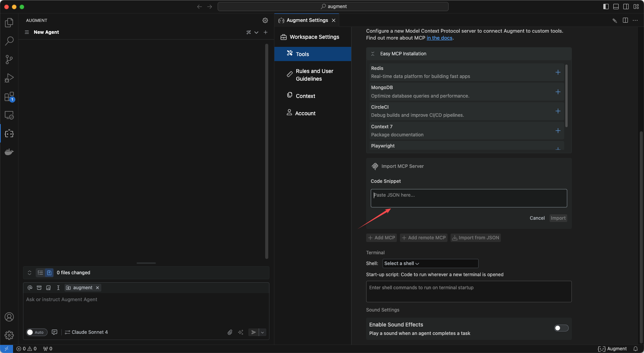Select Rules and User Guidelines section

pyautogui.click(x=314, y=75)
